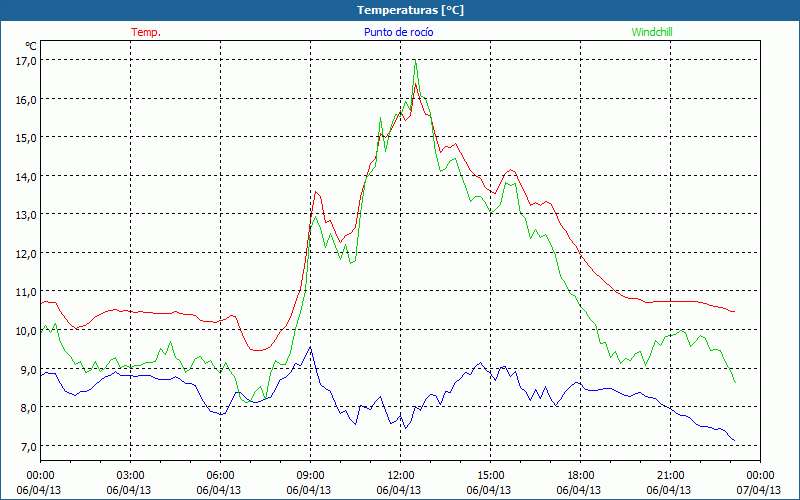The width and height of the screenshot is (800, 500).
Task: Select the blue 'Punto de rocío' legend label
Action: pyautogui.click(x=398, y=32)
